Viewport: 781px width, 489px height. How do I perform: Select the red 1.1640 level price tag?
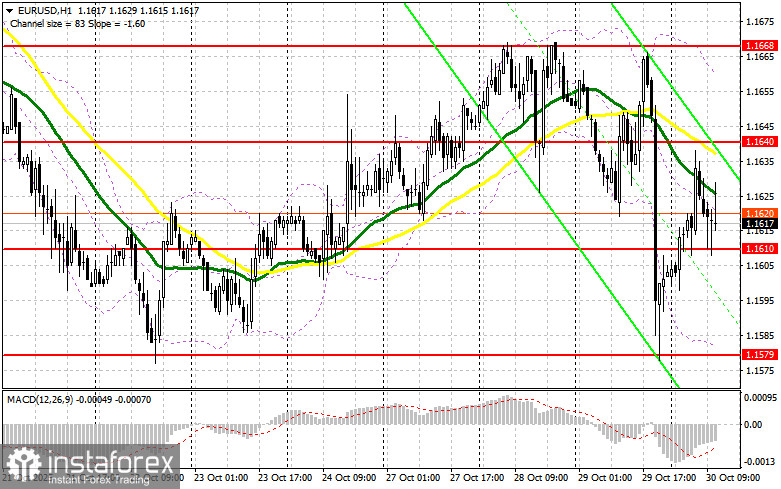click(x=760, y=142)
